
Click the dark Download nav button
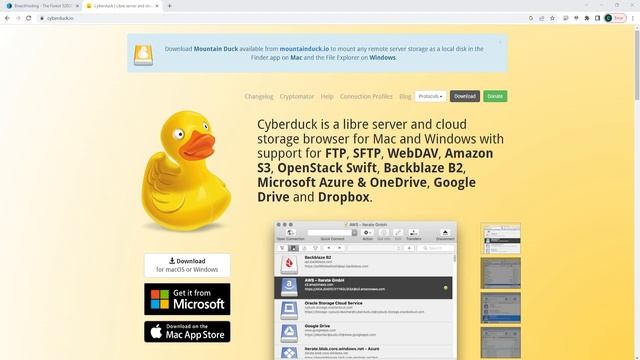pyautogui.click(x=465, y=96)
